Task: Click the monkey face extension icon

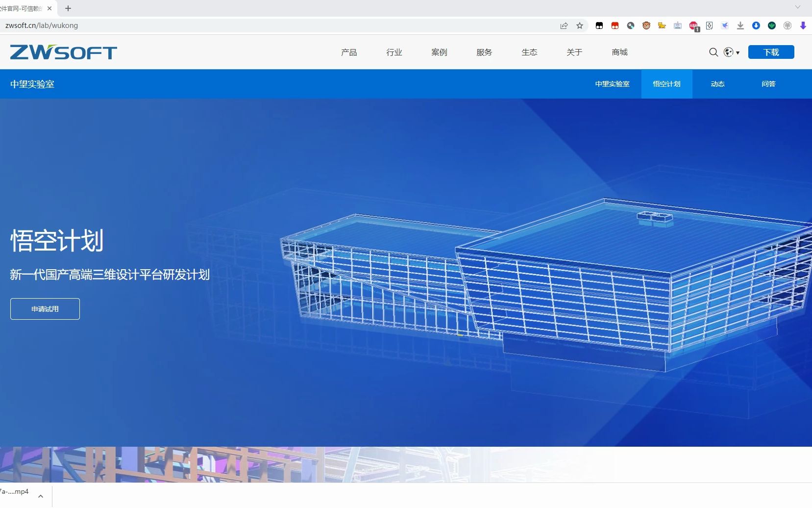Action: coord(646,25)
